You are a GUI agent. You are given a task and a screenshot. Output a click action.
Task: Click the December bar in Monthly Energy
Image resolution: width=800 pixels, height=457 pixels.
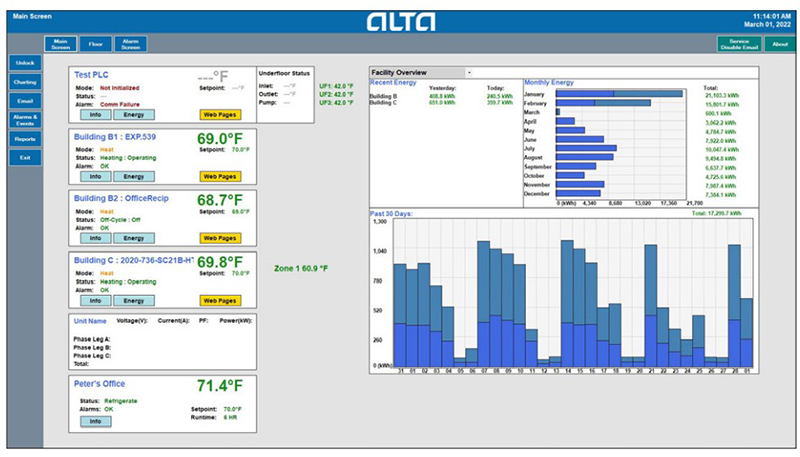point(578,193)
